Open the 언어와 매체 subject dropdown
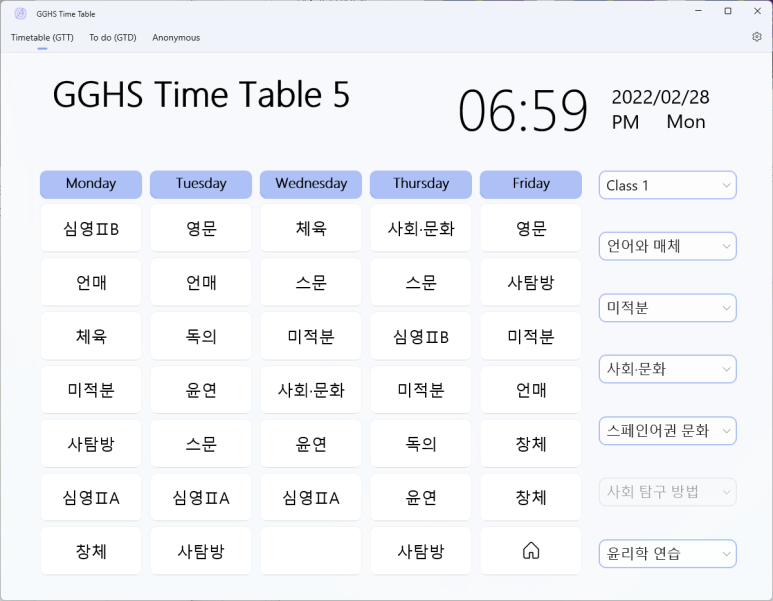This screenshot has height=601, width=773. pyautogui.click(x=668, y=246)
